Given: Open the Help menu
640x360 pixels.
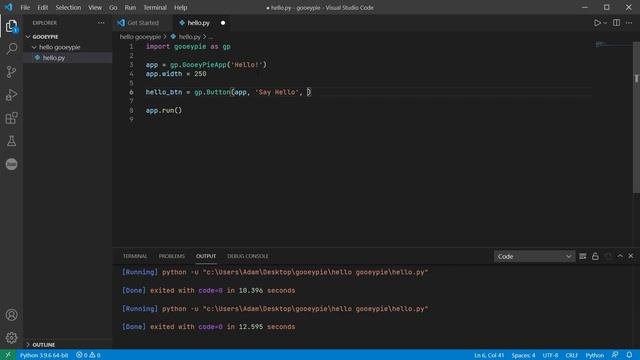Looking at the screenshot, I should point(180,7).
